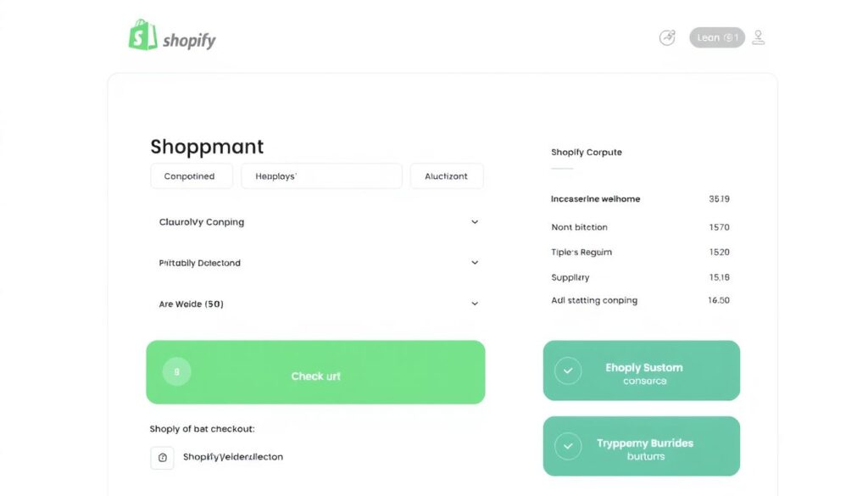The width and height of the screenshot is (868, 496).
Task: Click the round icon inside the Check urt button
Action: coord(177,371)
